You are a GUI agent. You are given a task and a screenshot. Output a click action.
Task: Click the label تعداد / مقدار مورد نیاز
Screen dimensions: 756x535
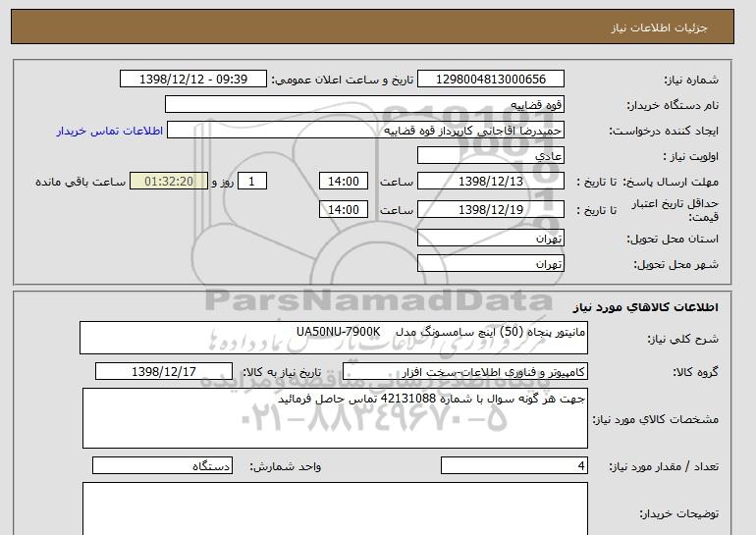click(664, 467)
